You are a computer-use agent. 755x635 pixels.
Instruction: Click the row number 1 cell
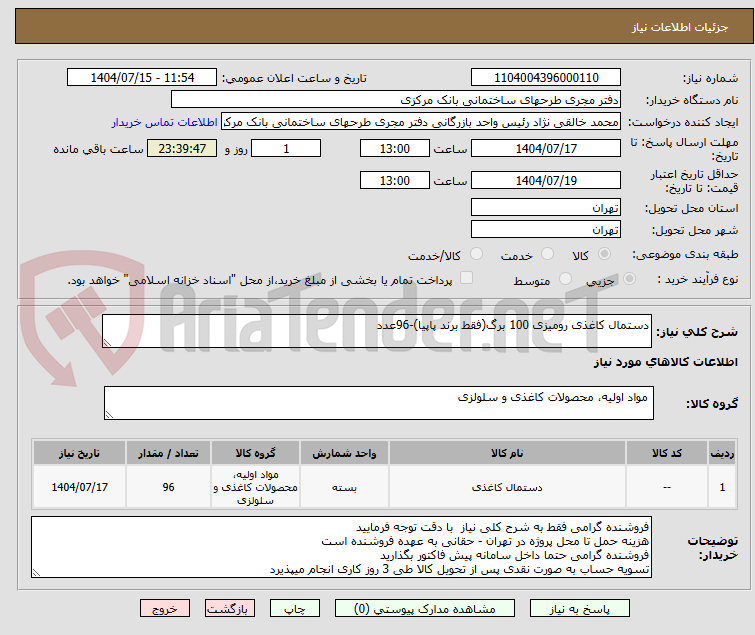point(722,487)
